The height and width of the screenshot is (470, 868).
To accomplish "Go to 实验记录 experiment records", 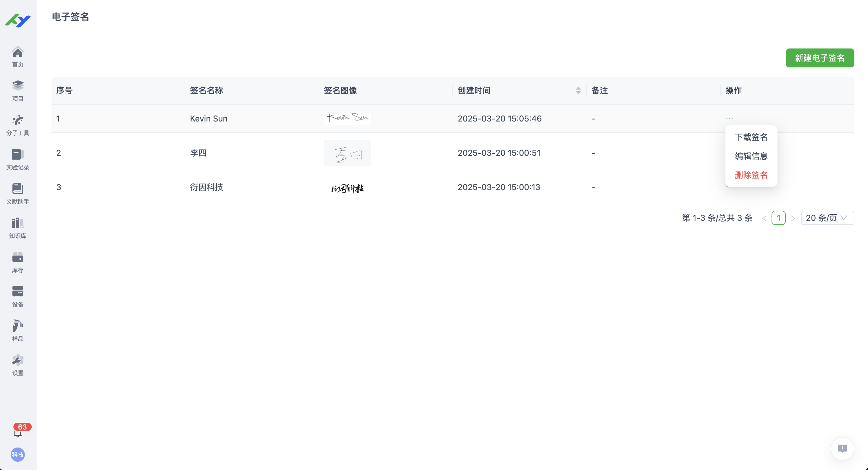I will click(17, 159).
